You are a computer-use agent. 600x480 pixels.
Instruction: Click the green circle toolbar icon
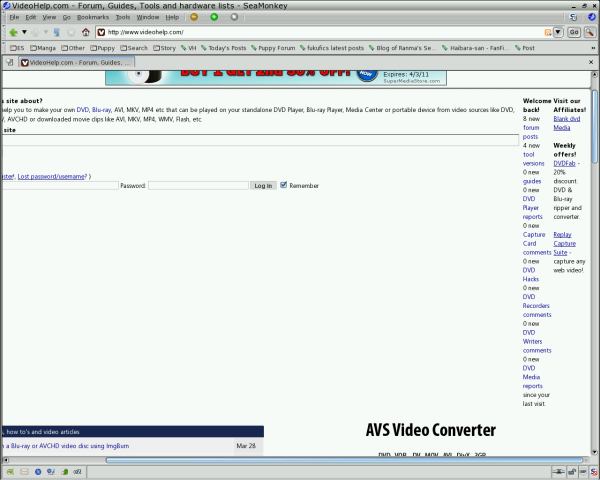pyautogui.click(x=214, y=17)
